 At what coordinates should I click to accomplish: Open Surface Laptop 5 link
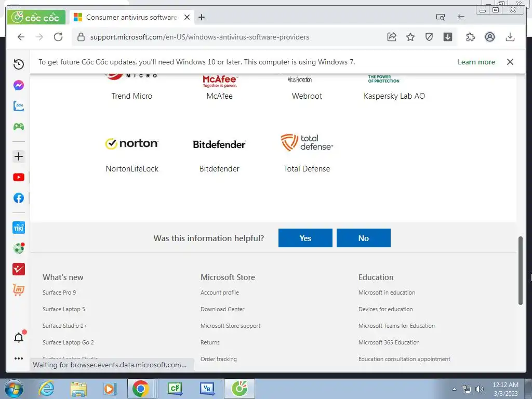coord(64,309)
